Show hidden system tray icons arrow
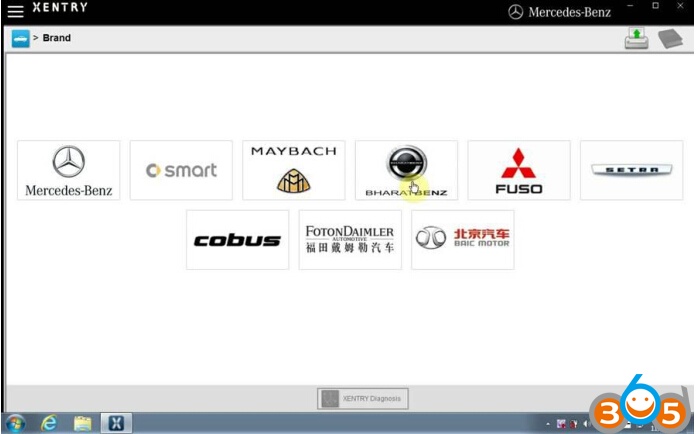This screenshot has width=696, height=434. click(x=548, y=424)
